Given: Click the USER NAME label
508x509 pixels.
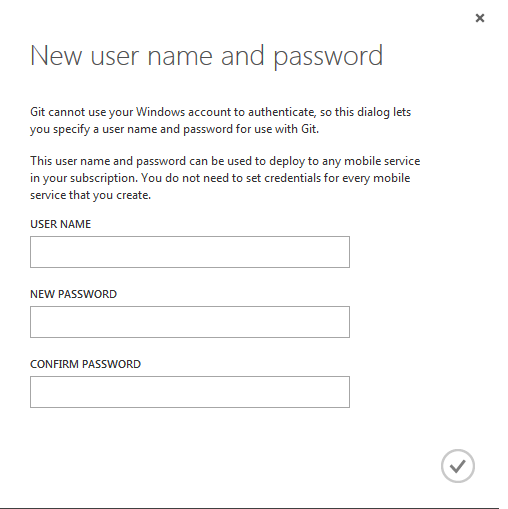Looking at the screenshot, I should click(60, 224).
